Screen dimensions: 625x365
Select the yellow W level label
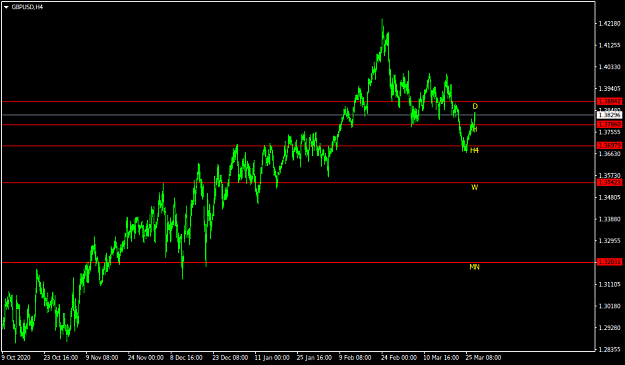click(x=474, y=187)
